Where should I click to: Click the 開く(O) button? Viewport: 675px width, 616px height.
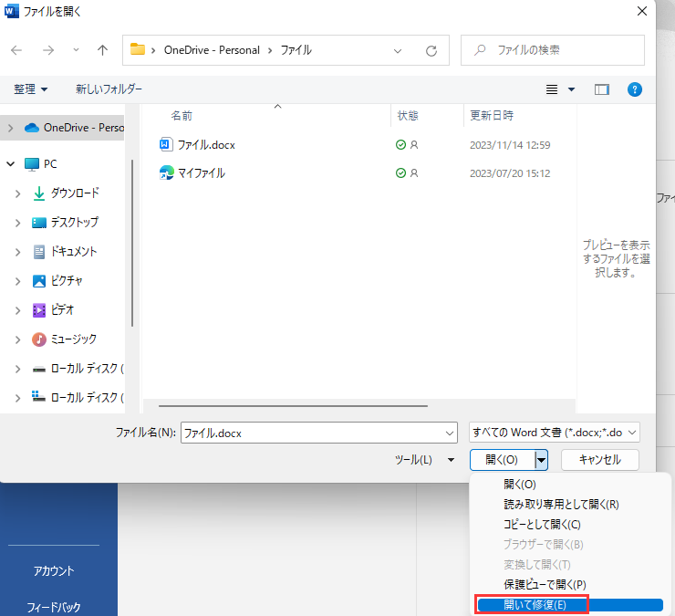pos(502,460)
